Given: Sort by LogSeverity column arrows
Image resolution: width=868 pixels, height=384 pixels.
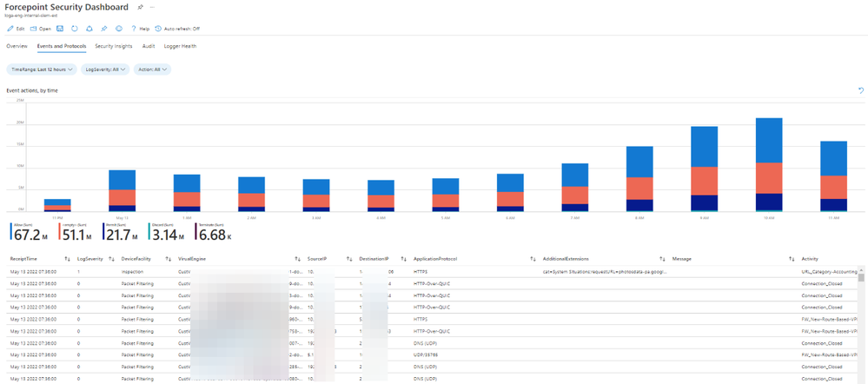Looking at the screenshot, I should [111, 258].
